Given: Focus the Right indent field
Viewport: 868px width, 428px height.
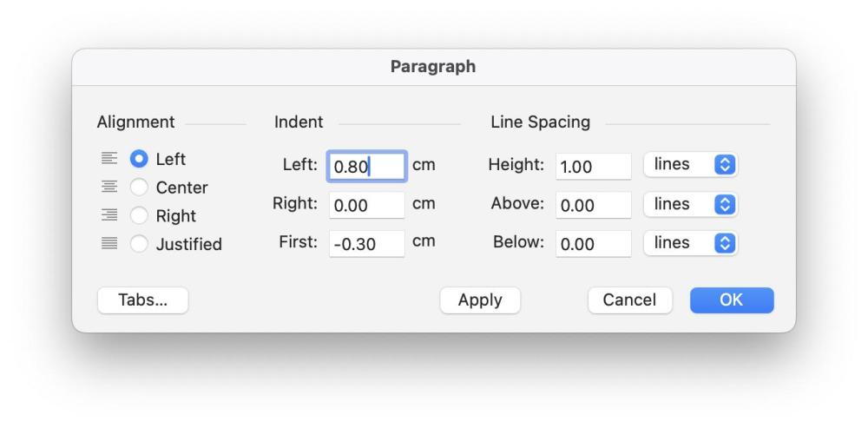Looking at the screenshot, I should [366, 205].
